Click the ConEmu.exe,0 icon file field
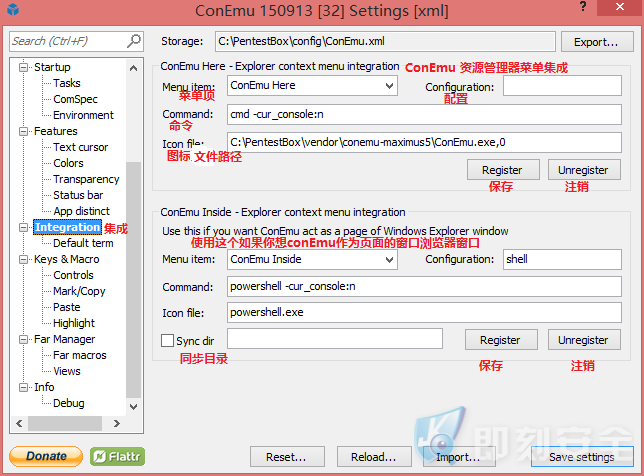The height and width of the screenshot is (476, 644). coord(424,143)
